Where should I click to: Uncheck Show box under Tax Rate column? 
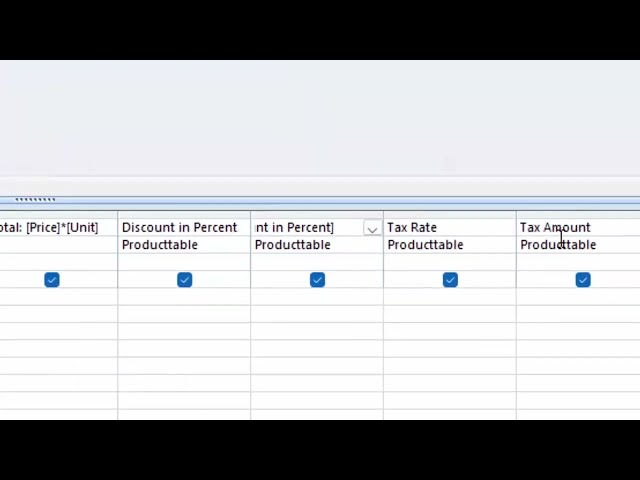tap(450, 280)
